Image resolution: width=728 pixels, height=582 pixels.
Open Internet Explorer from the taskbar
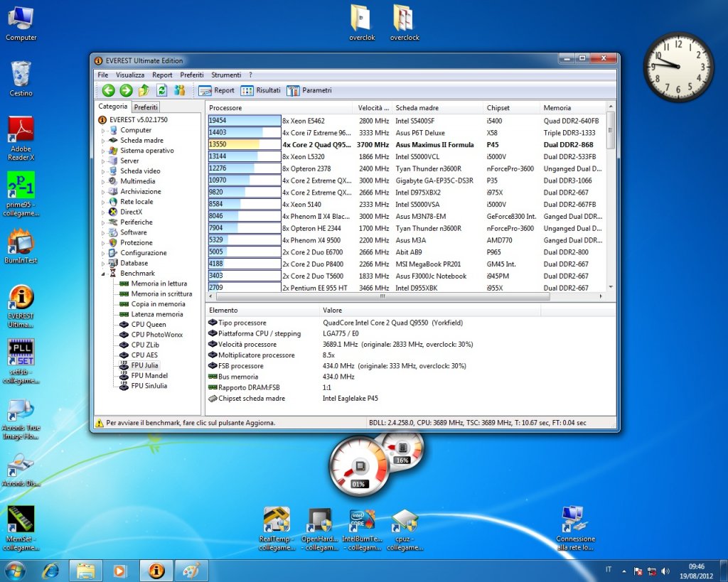click(x=50, y=571)
